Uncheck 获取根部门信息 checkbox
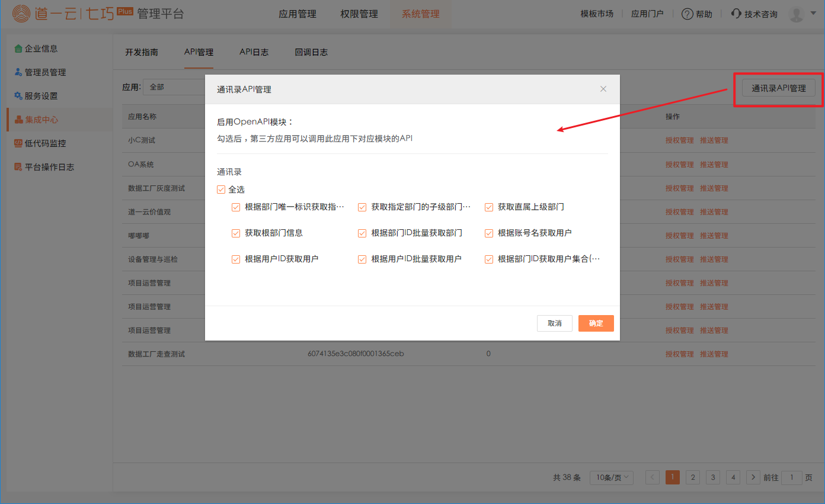Screen dimensions: 825x504 click(236, 233)
